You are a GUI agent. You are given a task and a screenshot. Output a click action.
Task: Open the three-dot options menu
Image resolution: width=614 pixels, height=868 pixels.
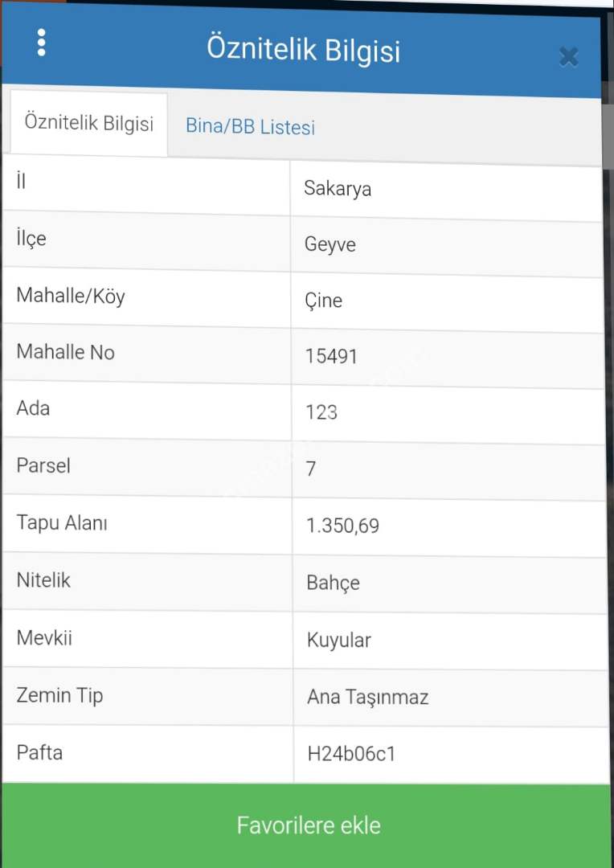[x=42, y=43]
